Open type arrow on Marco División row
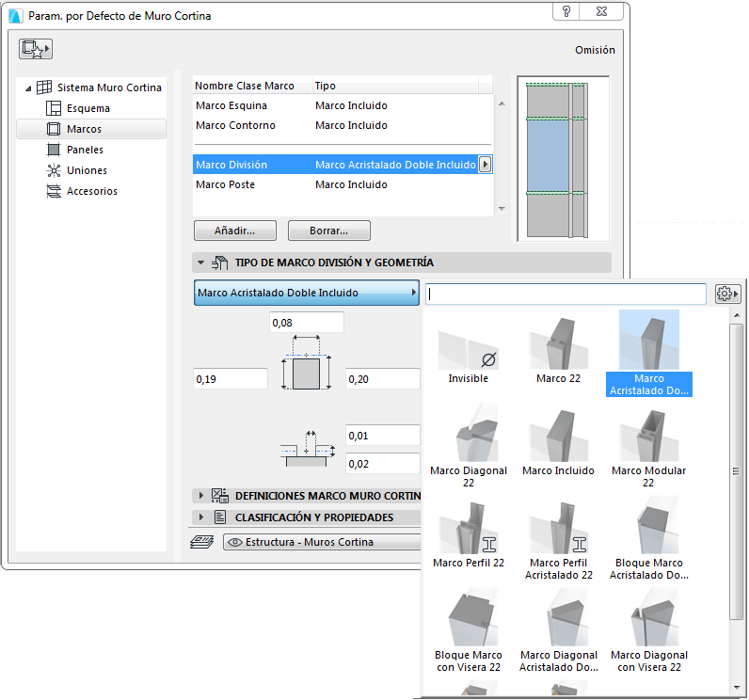The height and width of the screenshot is (700, 749). click(x=486, y=165)
